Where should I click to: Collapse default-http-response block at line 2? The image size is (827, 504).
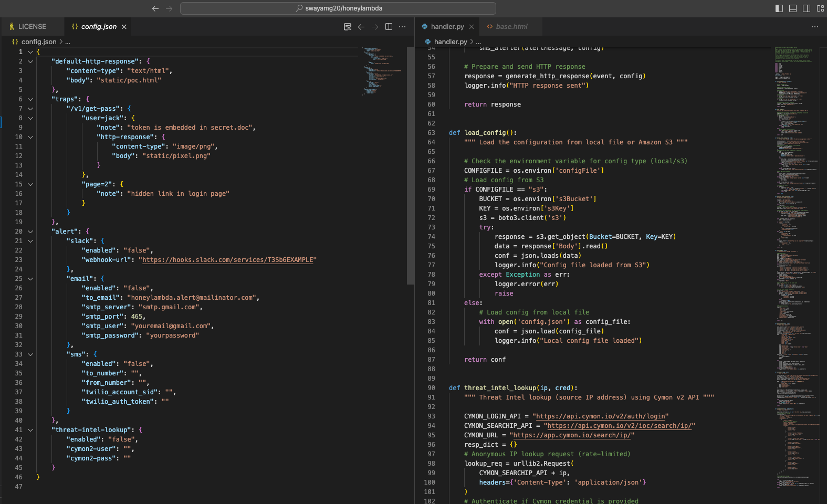pyautogui.click(x=30, y=61)
